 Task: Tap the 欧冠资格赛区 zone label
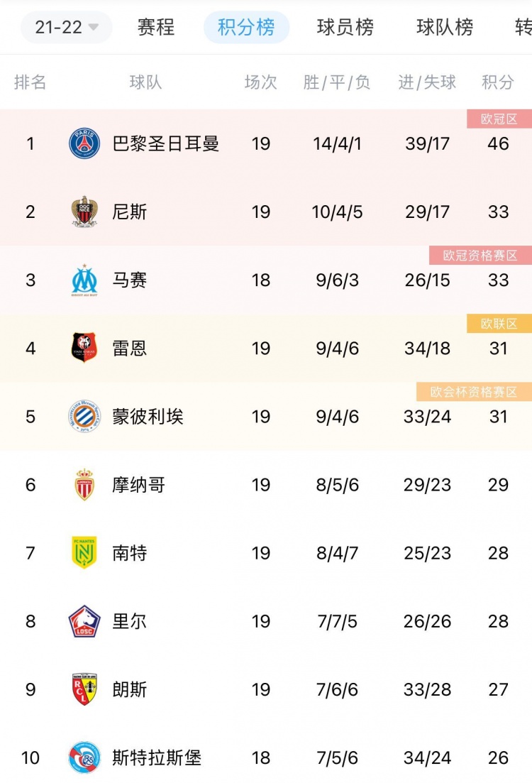(x=480, y=256)
